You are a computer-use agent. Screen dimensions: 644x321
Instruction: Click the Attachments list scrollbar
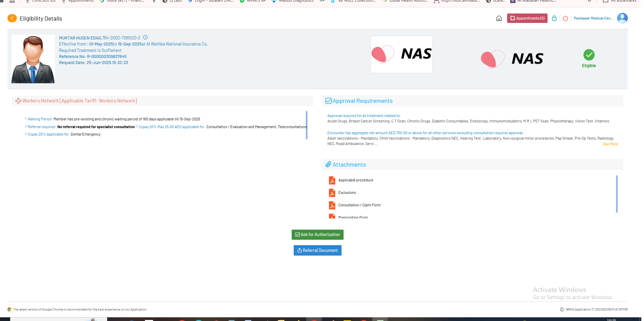[x=616, y=194]
